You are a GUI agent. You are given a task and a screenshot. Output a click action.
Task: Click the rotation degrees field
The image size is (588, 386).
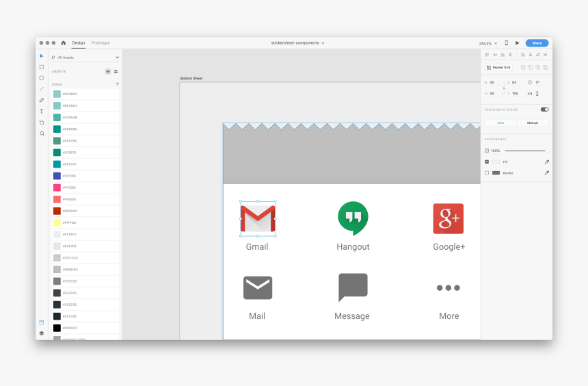coord(541,82)
